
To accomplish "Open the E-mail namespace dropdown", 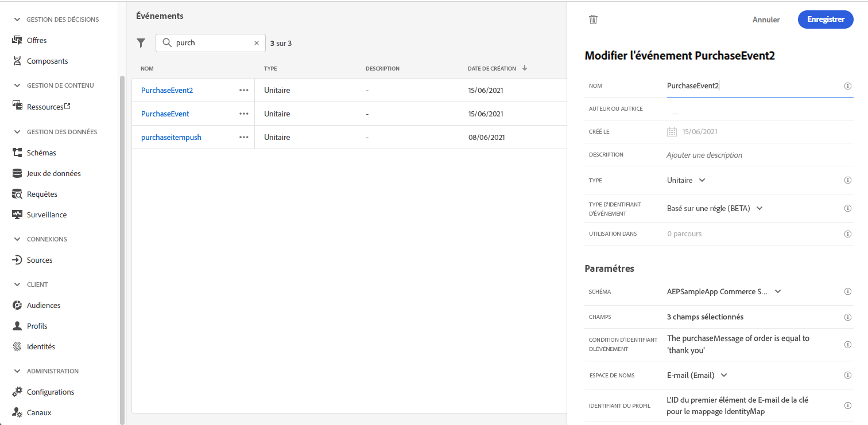I will pos(697,375).
